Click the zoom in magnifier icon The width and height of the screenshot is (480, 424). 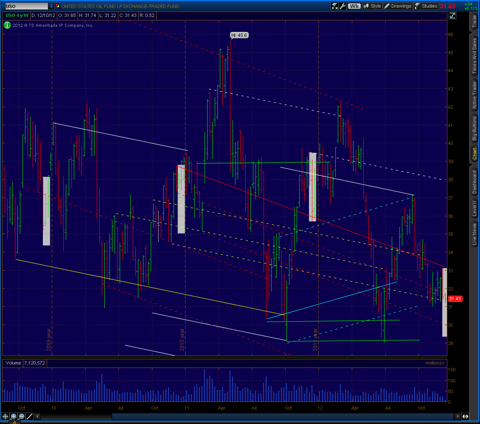pos(13,416)
